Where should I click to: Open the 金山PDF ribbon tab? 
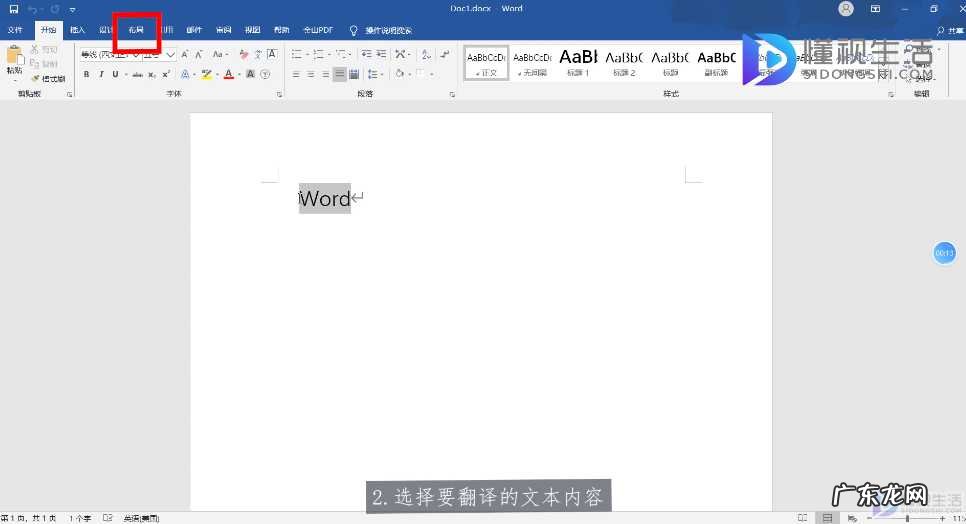coord(318,30)
